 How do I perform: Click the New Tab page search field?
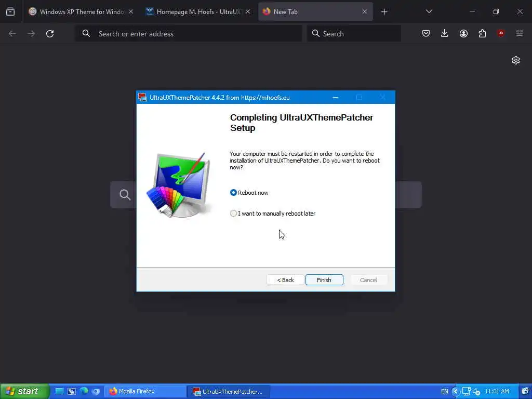coord(265,195)
